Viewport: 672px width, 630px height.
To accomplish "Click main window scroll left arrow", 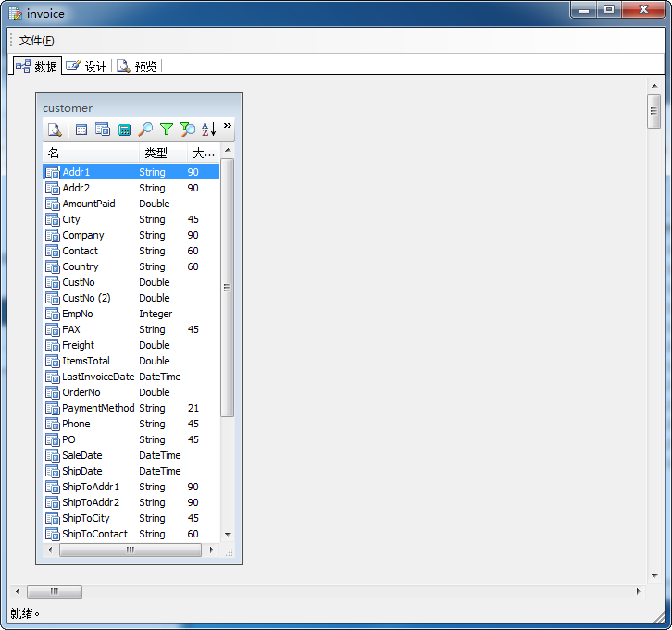I will point(18,591).
